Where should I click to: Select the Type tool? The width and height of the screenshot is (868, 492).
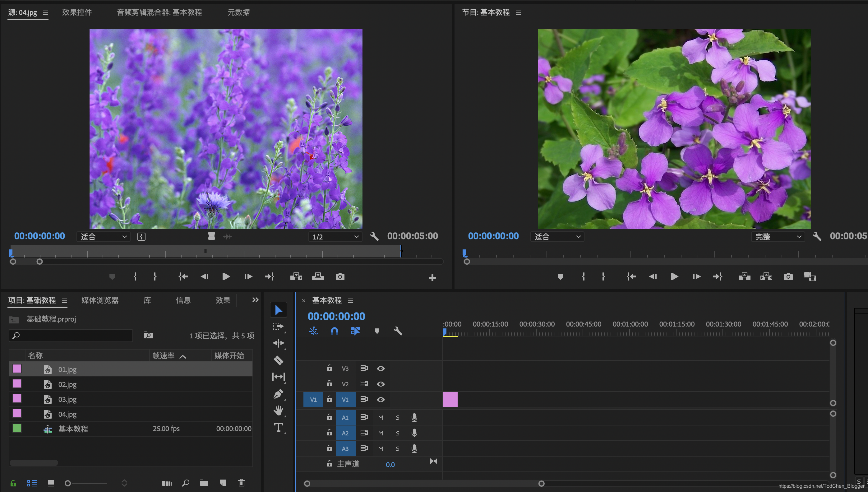coord(278,428)
